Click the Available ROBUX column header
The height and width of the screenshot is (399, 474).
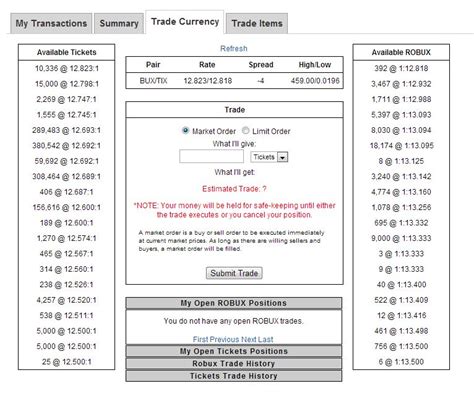(x=401, y=52)
